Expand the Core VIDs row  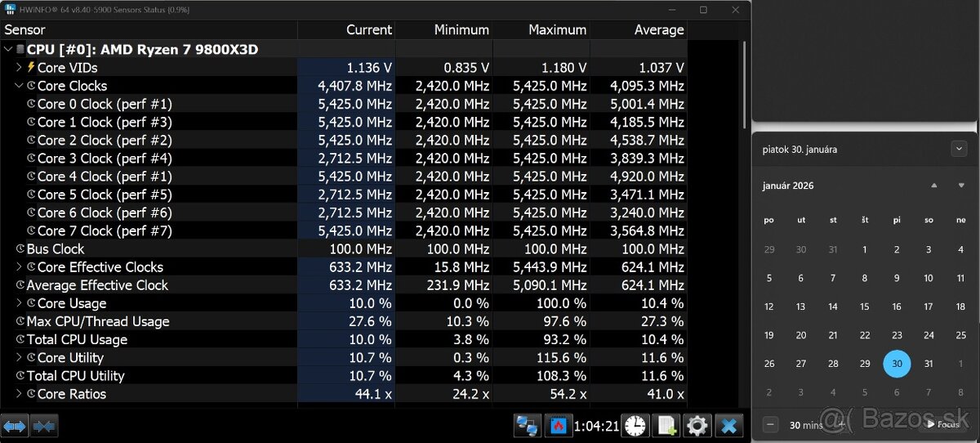pyautogui.click(x=19, y=68)
